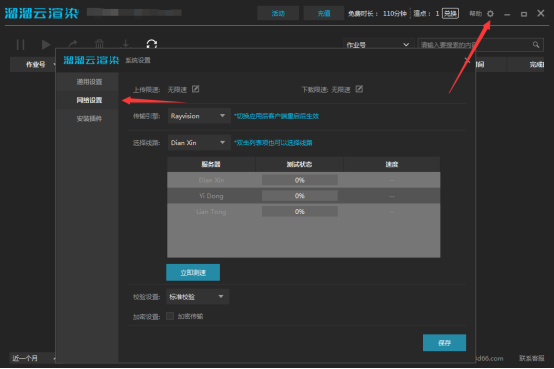This screenshot has height=369, width=554.
Task: Edit upload speed limit icon
Action: click(195, 89)
